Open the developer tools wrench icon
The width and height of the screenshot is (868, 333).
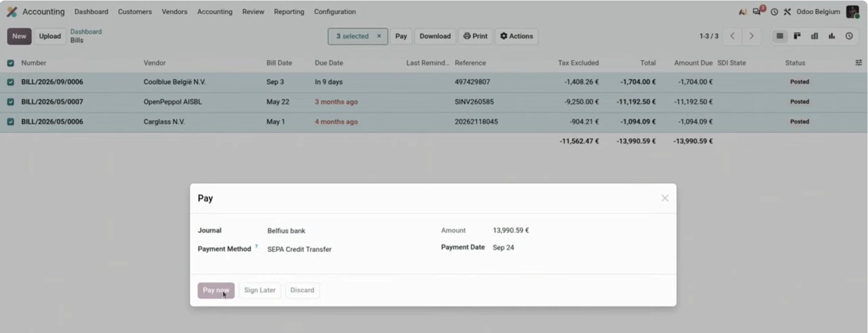[787, 11]
